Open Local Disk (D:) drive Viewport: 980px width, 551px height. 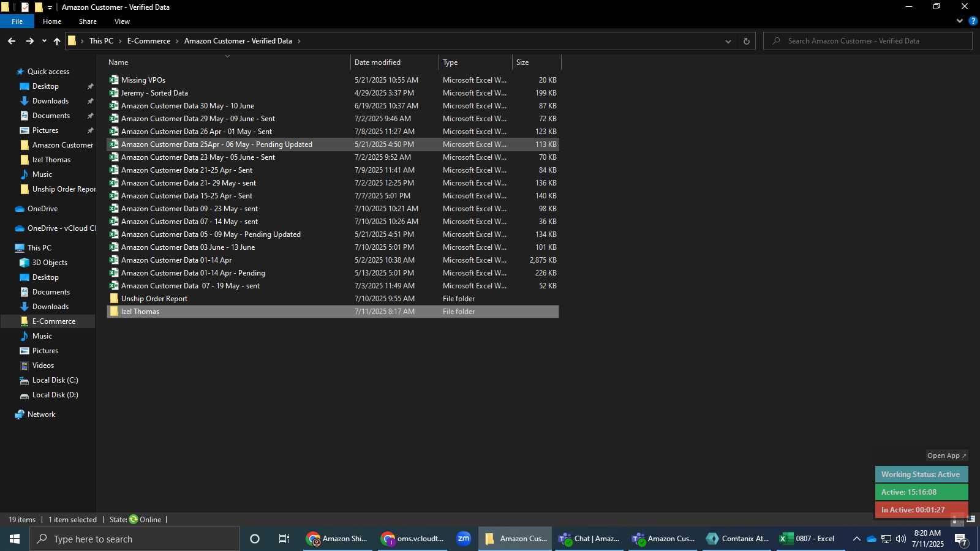[x=55, y=395]
